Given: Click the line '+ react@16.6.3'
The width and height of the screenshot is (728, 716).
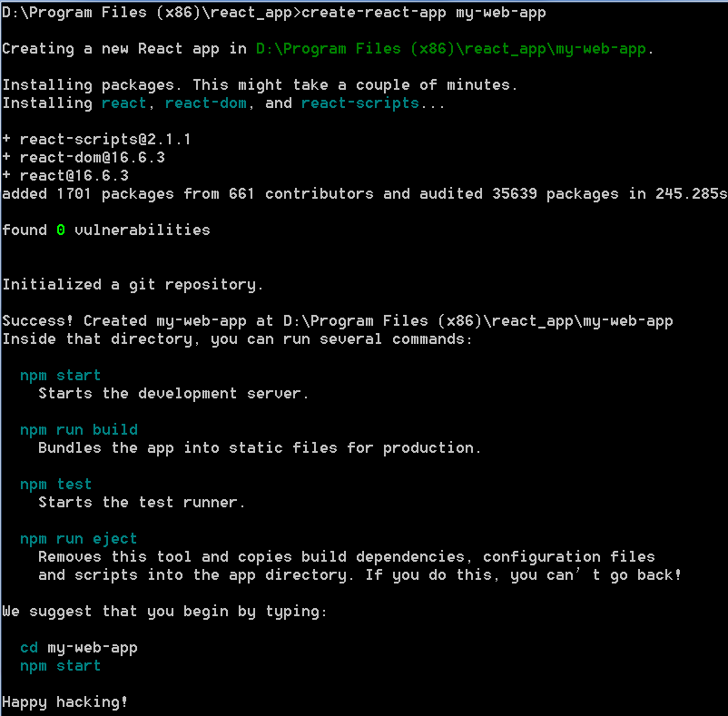Looking at the screenshot, I should [65, 175].
